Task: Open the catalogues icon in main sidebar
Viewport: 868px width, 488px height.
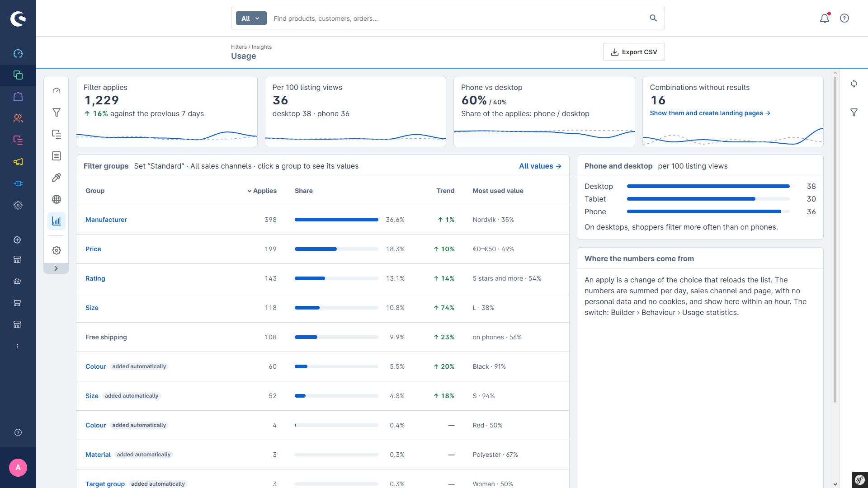Action: click(18, 75)
